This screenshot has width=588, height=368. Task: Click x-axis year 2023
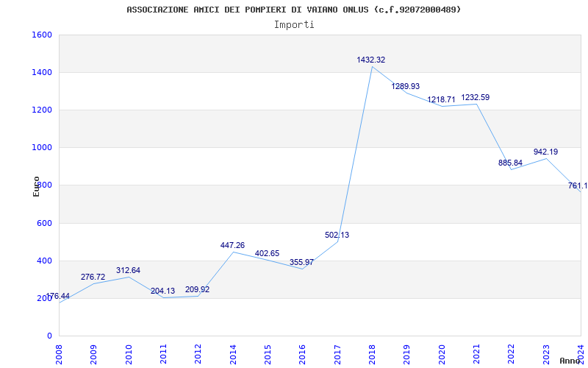point(546,354)
